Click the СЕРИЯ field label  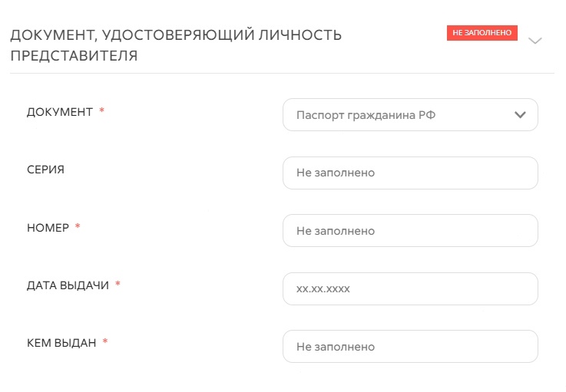[45, 170]
